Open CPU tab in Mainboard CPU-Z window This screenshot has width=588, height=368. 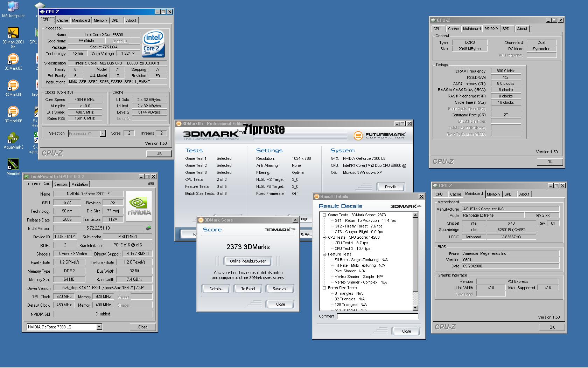point(439,194)
